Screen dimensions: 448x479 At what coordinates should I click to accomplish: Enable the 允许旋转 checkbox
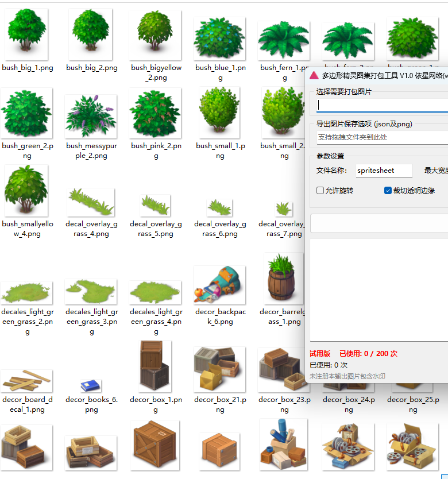(320, 190)
